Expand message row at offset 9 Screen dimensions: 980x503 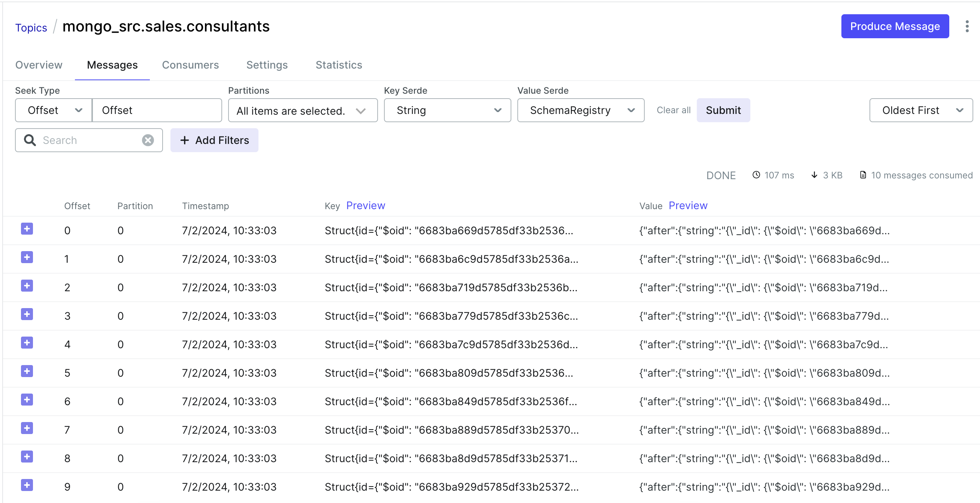(x=27, y=485)
